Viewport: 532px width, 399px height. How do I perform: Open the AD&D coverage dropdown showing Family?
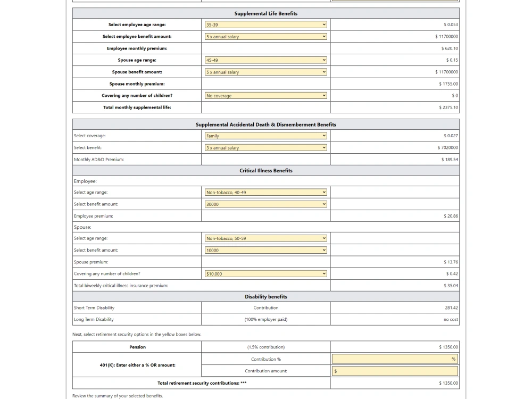click(x=265, y=136)
